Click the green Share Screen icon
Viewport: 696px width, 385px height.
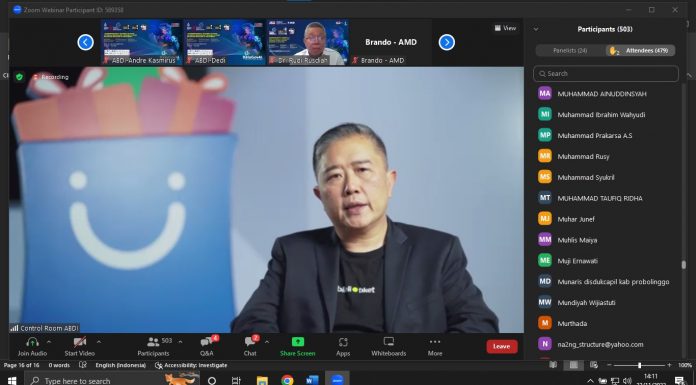[297, 342]
